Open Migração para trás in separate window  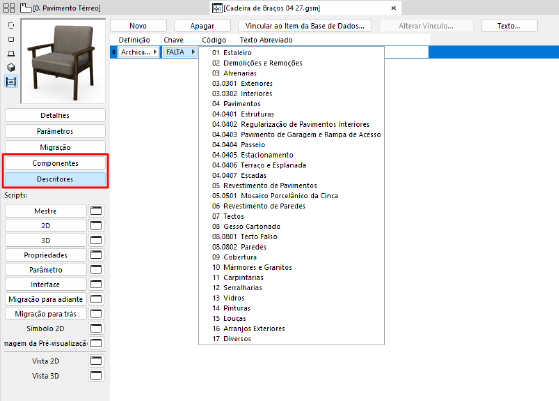pyautogui.click(x=96, y=314)
